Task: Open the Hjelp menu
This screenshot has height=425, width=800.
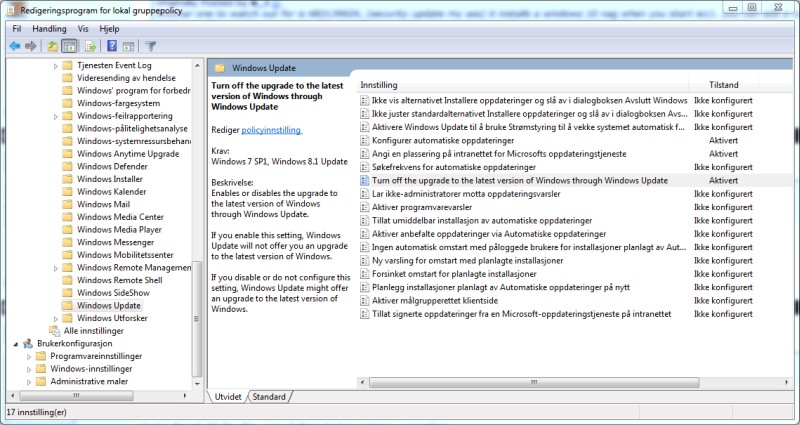Action: (109, 29)
